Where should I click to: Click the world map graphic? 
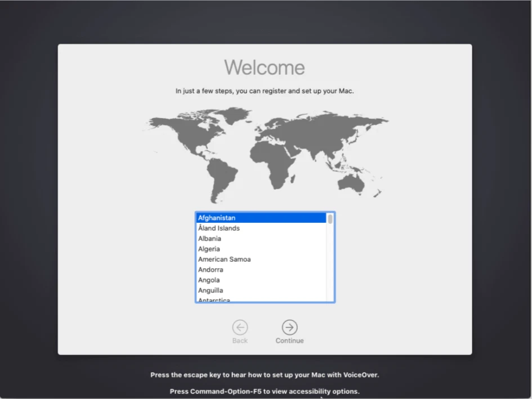(265, 152)
